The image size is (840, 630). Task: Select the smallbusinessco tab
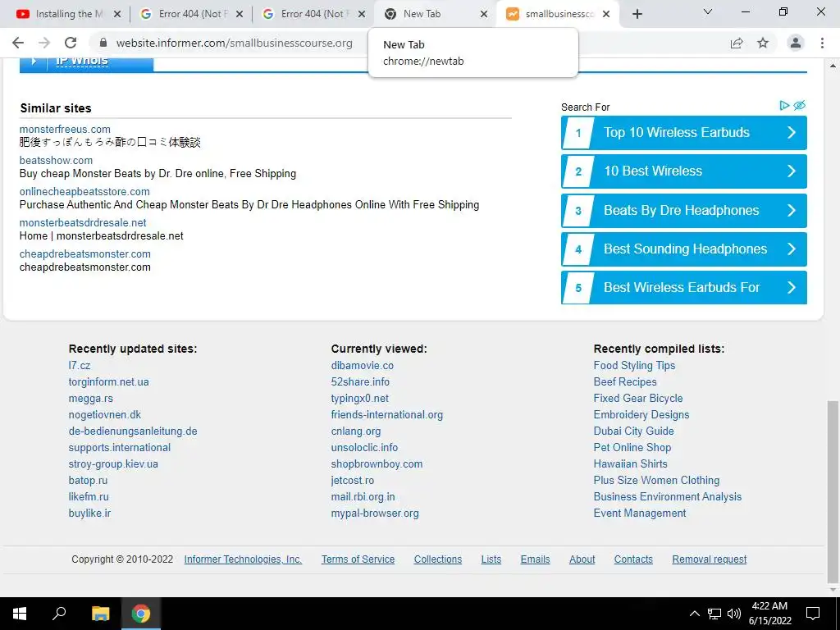[557, 15]
